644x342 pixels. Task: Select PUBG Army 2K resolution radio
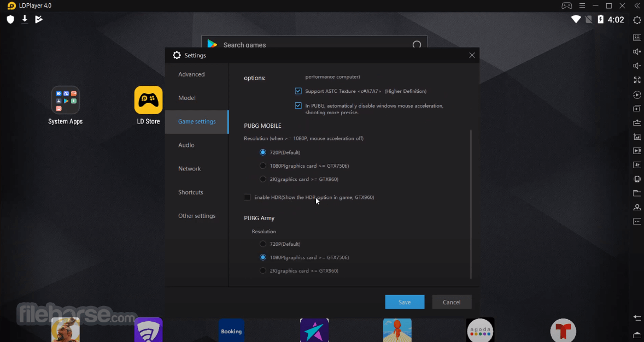click(263, 270)
